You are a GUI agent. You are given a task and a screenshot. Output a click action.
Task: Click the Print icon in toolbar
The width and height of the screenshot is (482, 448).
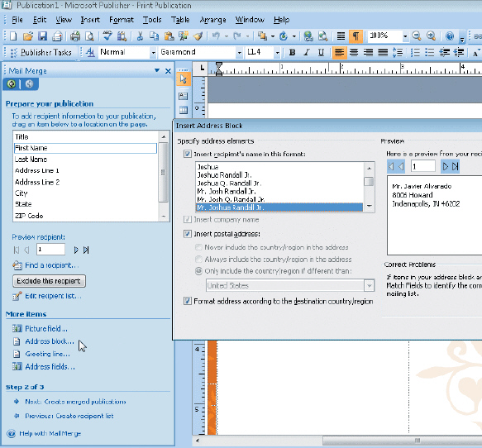(75, 36)
